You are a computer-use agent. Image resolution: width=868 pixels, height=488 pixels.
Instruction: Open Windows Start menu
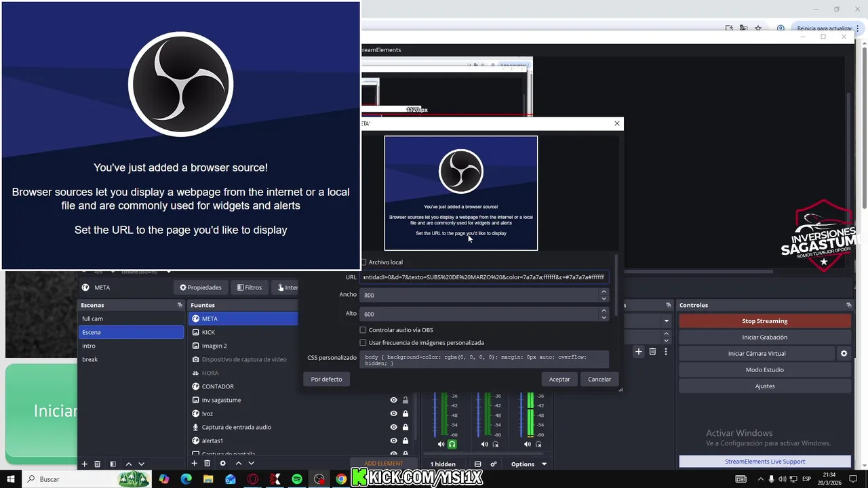[x=11, y=479]
